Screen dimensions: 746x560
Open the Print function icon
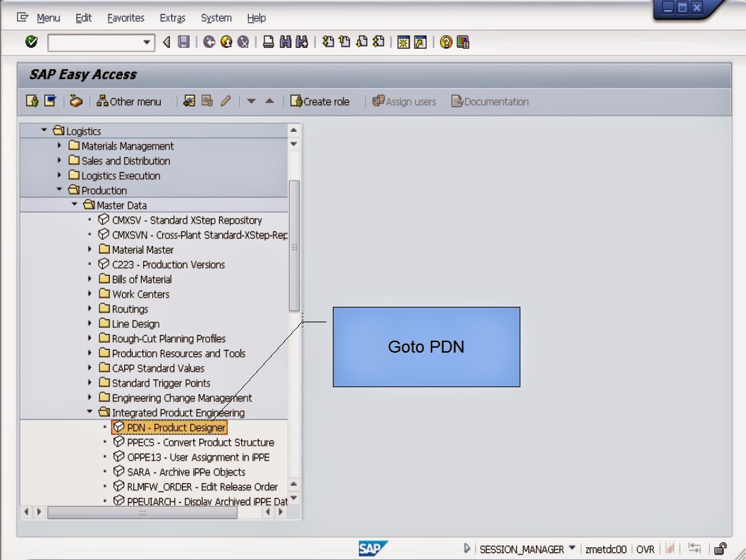[268, 42]
